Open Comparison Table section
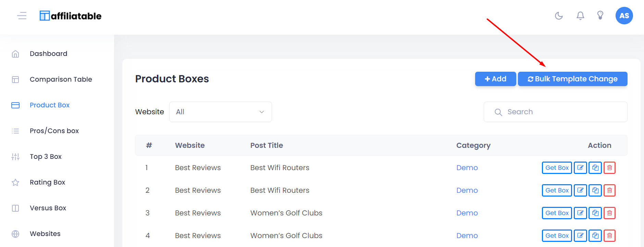This screenshot has height=247, width=644. point(61,79)
